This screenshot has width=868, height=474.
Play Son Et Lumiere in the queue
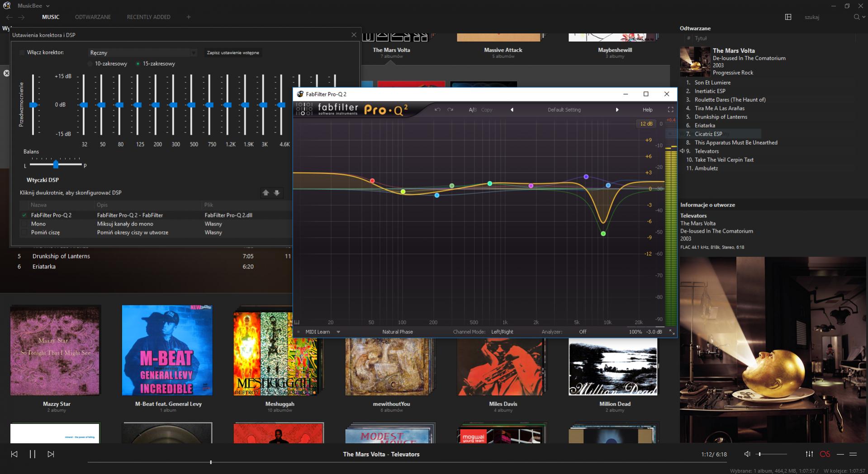click(x=712, y=83)
